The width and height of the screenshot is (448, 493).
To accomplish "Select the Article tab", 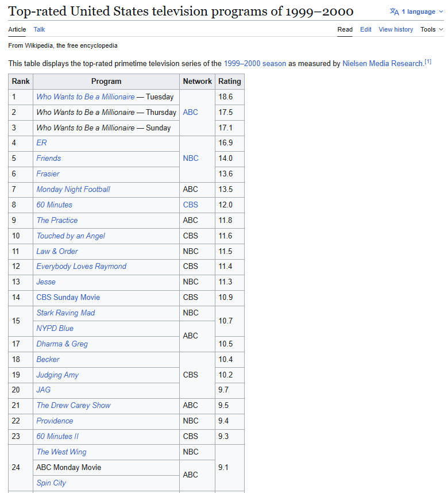I will (17, 29).
